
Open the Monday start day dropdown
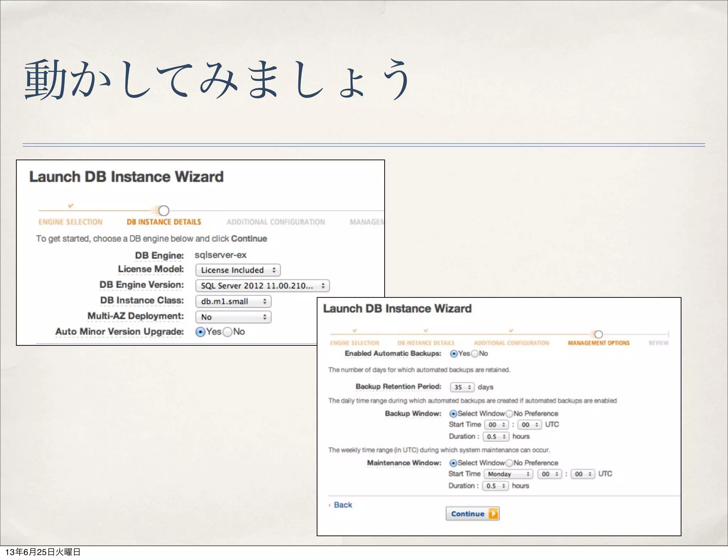508,474
